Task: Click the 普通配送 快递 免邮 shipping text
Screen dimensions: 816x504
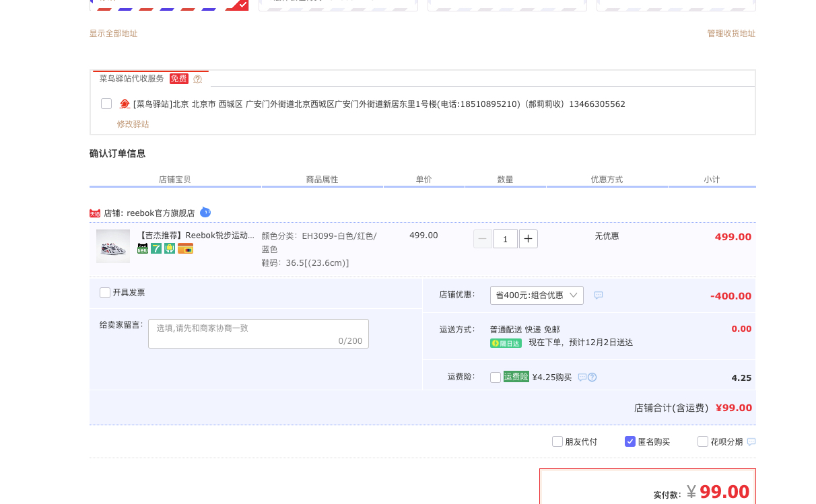Action: pyautogui.click(x=524, y=330)
